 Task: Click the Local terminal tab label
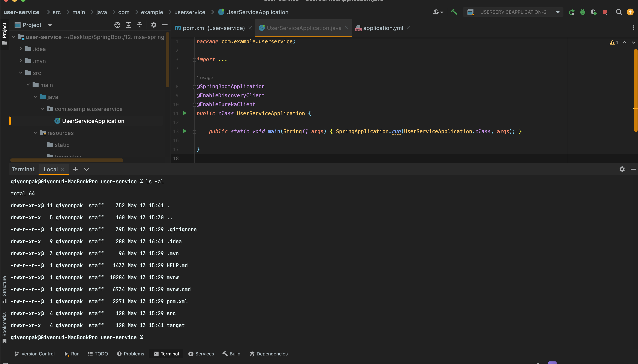click(50, 170)
